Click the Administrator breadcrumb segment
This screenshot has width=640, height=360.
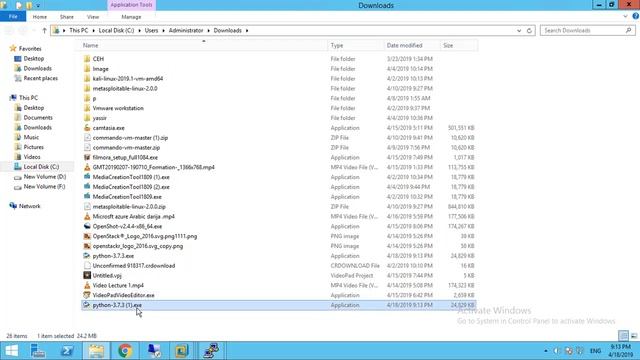pos(186,31)
